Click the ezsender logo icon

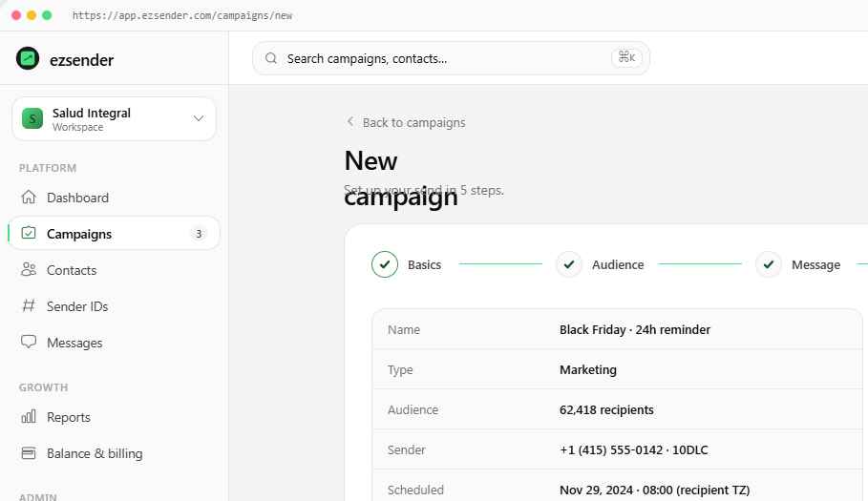(x=28, y=58)
